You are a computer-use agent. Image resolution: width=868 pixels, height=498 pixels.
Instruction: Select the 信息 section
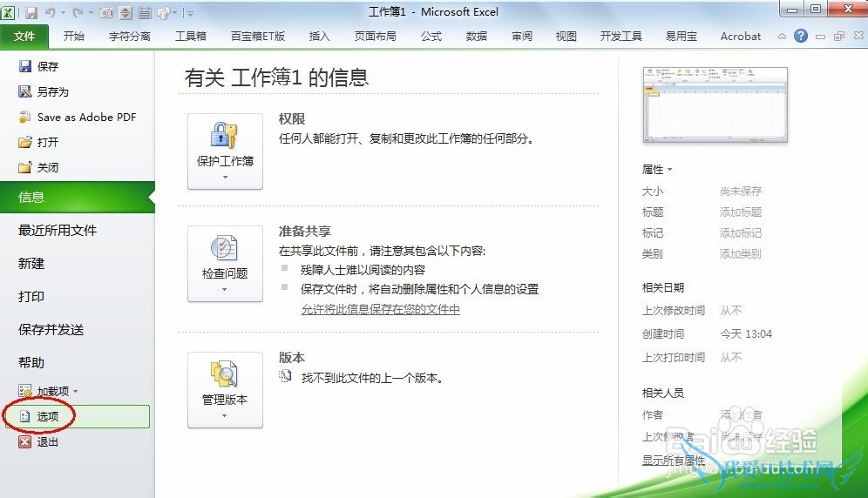coord(78,197)
